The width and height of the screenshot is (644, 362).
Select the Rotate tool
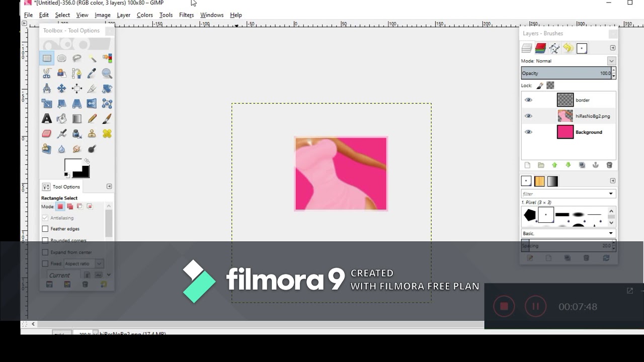click(x=107, y=88)
